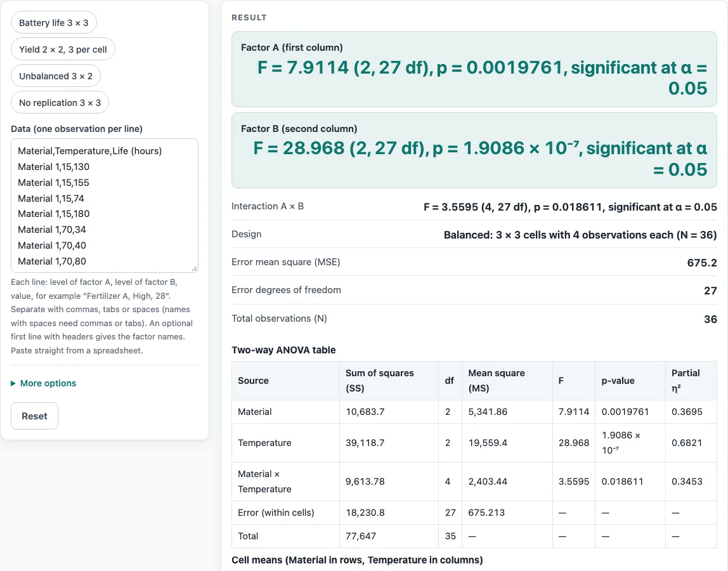This screenshot has height=571, width=728.
Task: Click the Error mean square (MSE) label
Action: click(x=285, y=262)
